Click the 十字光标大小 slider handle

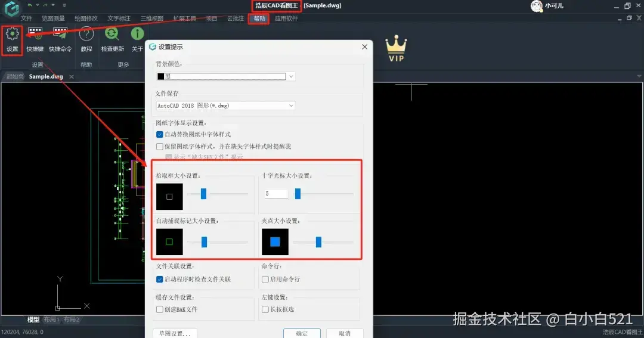298,193
